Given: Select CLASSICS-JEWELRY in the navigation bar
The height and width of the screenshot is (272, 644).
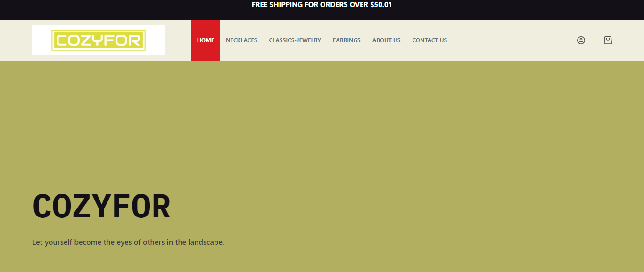Looking at the screenshot, I should click(295, 40).
